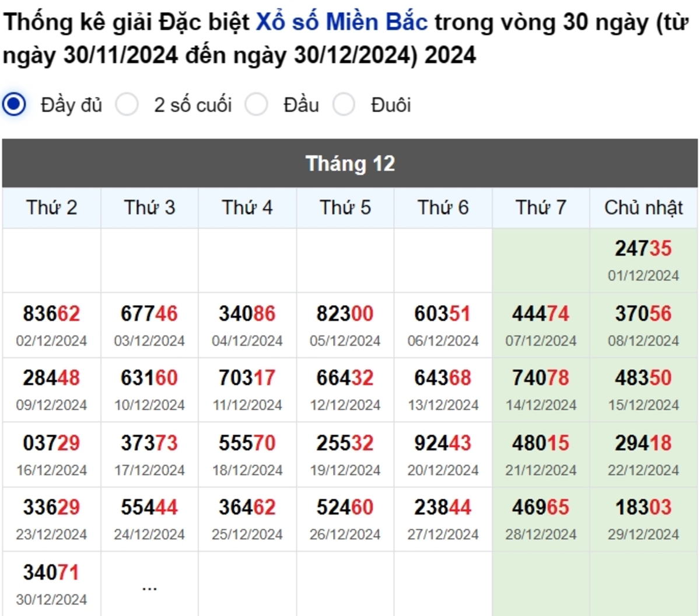Enable the "Đầu" filter option
Viewport: 700px width, 616px height.
[257, 104]
